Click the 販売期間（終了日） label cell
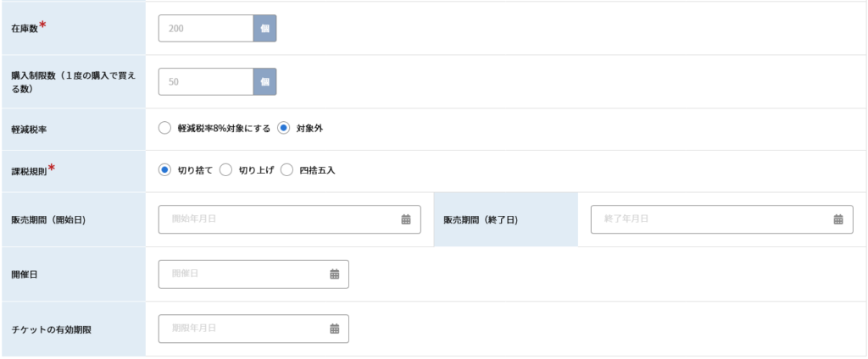 pos(506,219)
